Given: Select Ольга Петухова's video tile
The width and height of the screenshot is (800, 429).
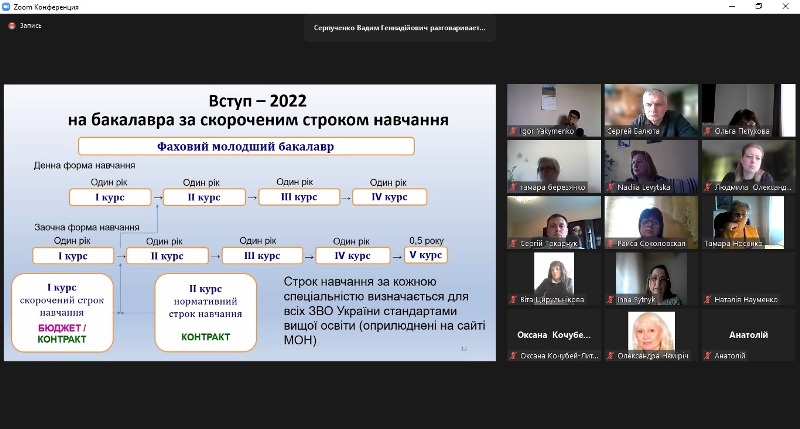Looking at the screenshot, I should [748, 111].
